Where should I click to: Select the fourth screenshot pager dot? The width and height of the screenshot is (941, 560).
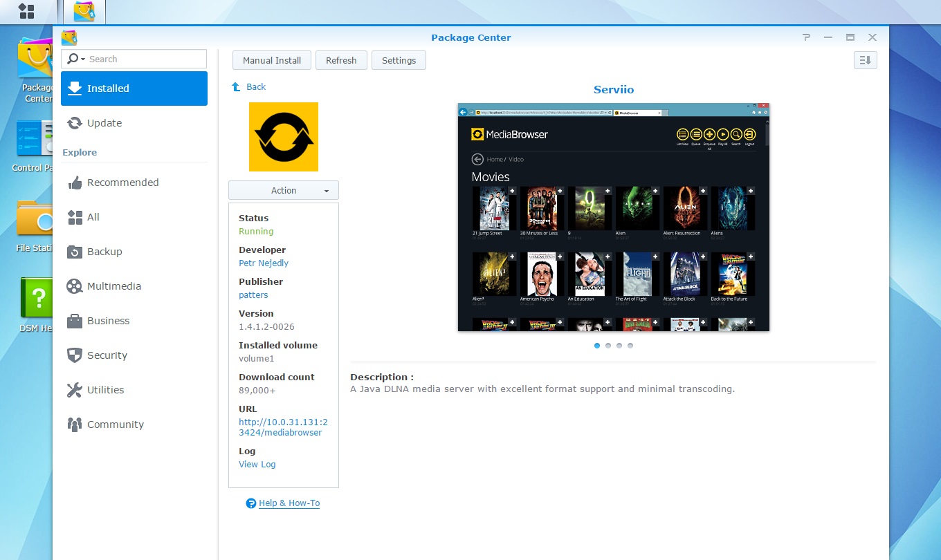(x=630, y=346)
